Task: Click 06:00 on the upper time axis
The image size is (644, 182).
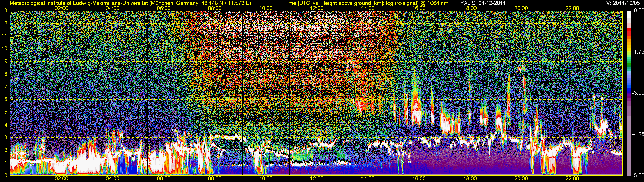Action: click(x=164, y=8)
